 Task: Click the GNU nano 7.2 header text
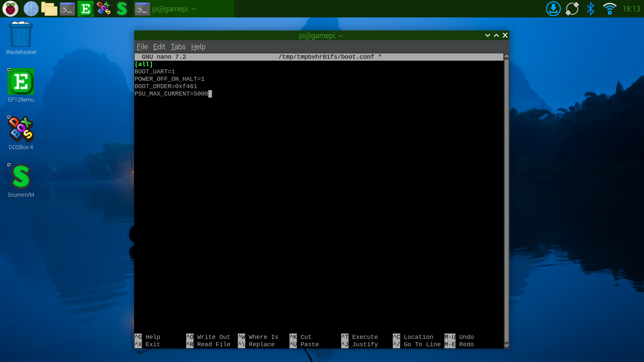(x=164, y=57)
